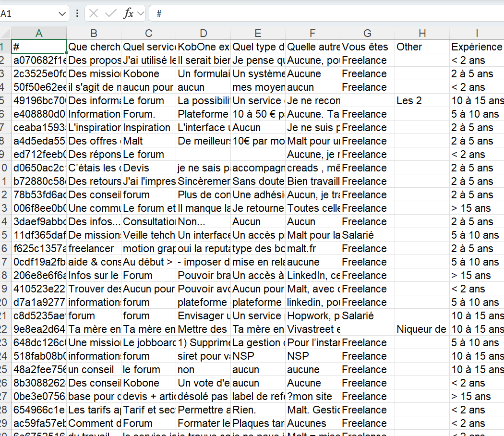
Task: Select the column G header
Action: (x=367, y=33)
